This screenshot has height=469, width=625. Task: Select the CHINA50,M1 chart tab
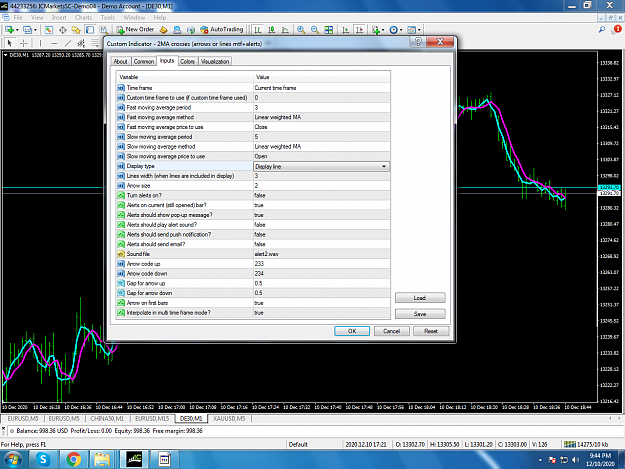[x=107, y=419]
